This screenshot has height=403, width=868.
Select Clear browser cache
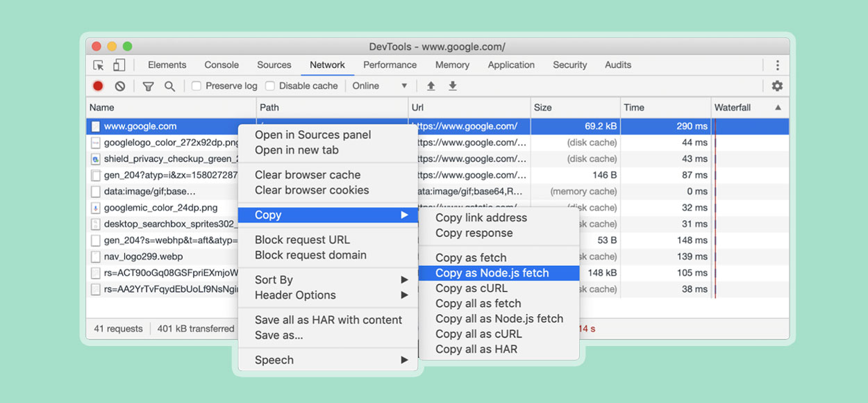tap(308, 175)
